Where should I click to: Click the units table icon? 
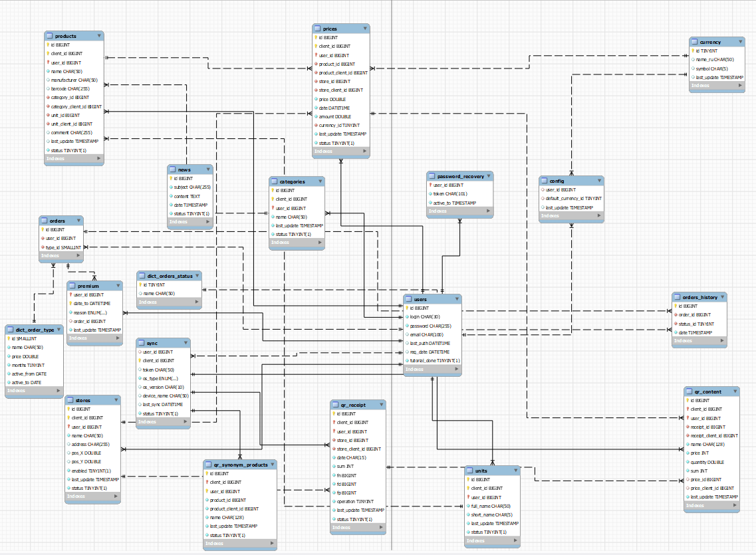click(470, 471)
